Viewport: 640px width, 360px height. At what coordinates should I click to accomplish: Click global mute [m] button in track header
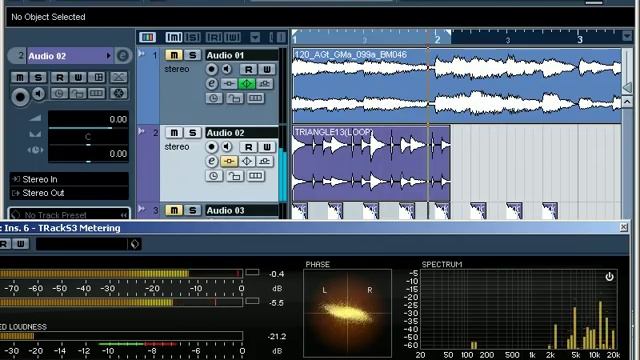pos(173,38)
